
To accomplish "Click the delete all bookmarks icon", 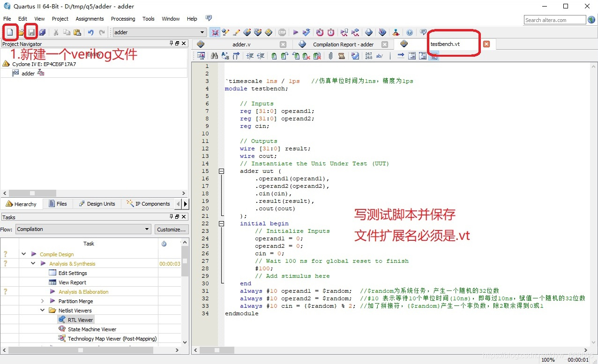I will coord(317,56).
